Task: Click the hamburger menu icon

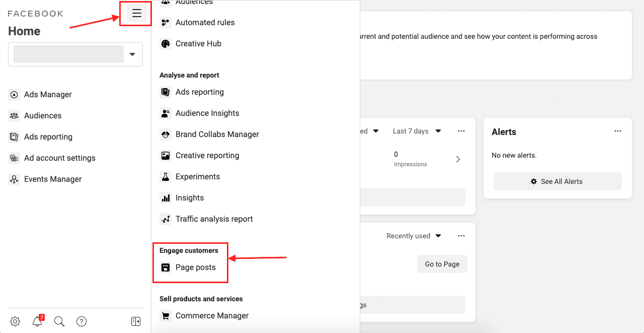Action: point(136,14)
